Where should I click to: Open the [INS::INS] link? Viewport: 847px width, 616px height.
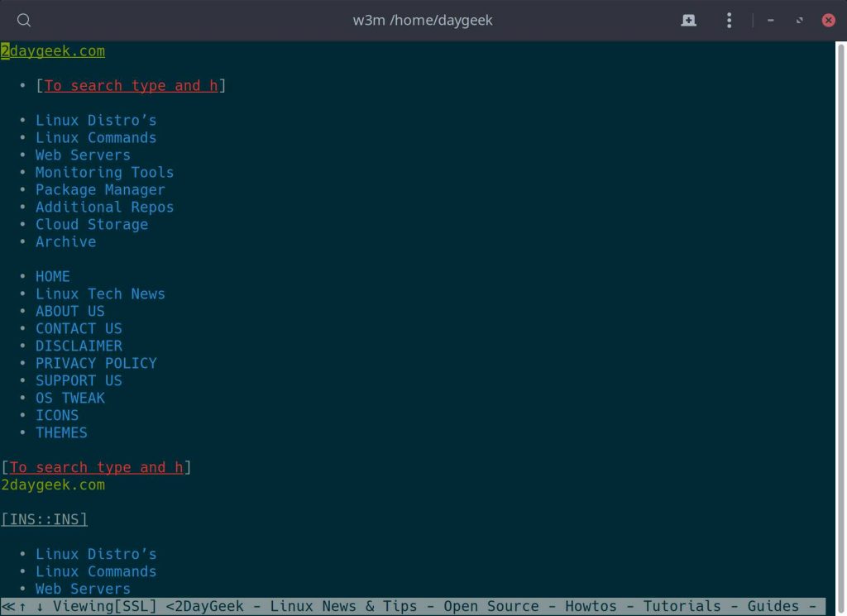[x=44, y=518]
